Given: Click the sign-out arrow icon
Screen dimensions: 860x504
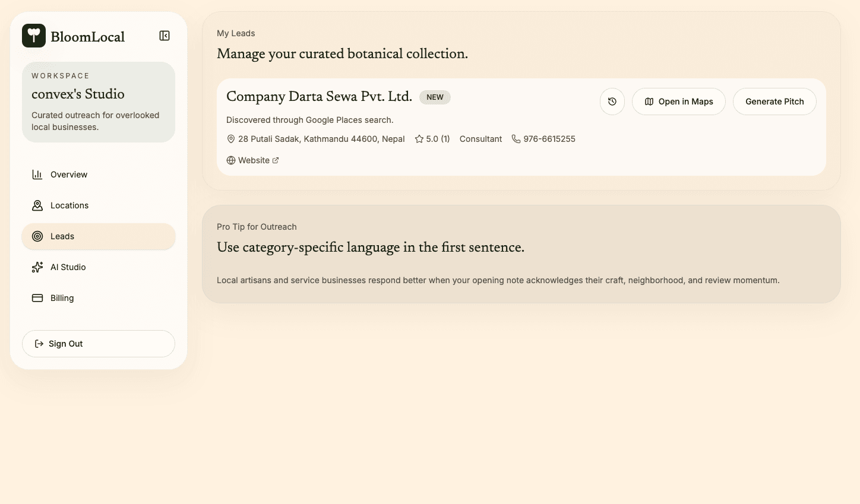Looking at the screenshot, I should [x=39, y=343].
